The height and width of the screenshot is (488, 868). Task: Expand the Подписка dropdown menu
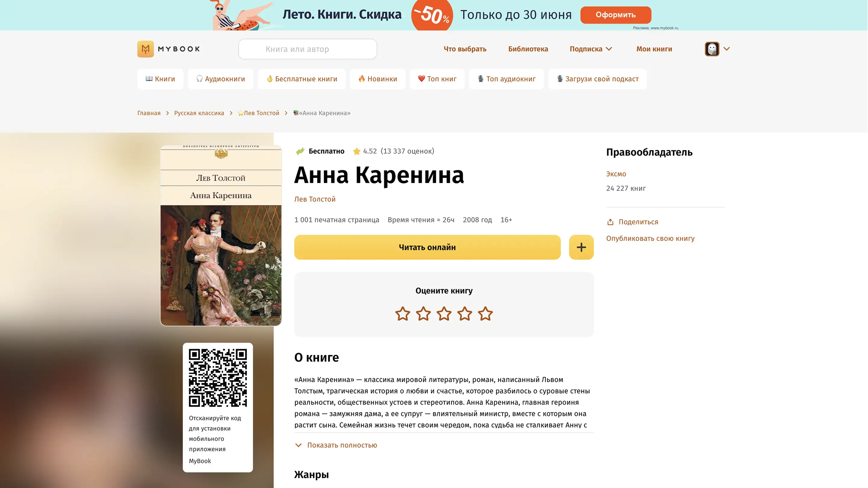click(591, 49)
